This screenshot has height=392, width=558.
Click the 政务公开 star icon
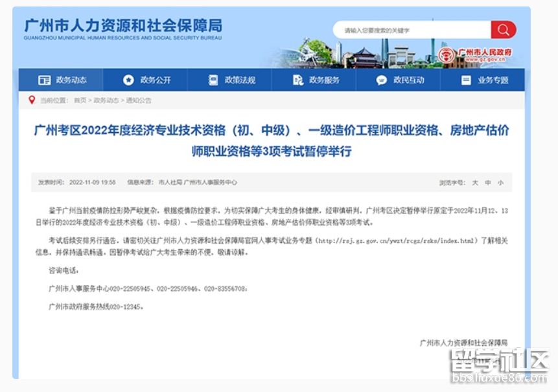pos(128,80)
